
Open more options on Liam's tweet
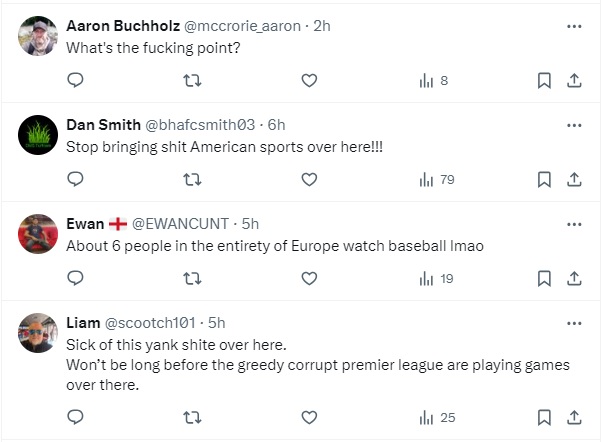pos(574,323)
